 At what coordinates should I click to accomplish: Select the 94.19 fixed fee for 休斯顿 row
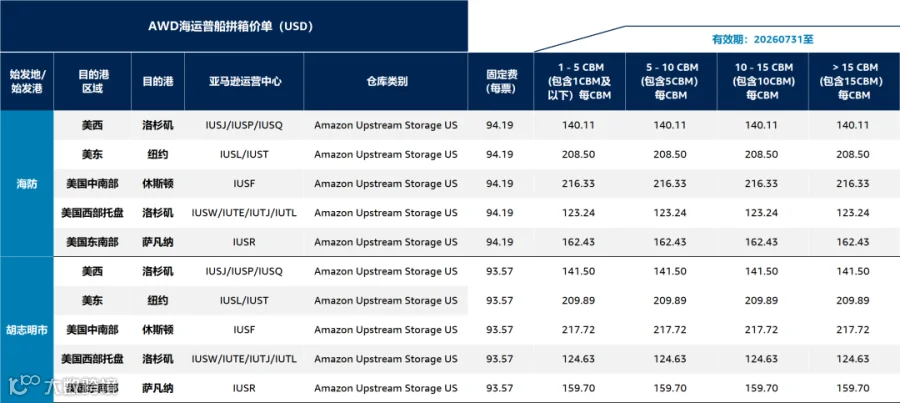(x=500, y=184)
